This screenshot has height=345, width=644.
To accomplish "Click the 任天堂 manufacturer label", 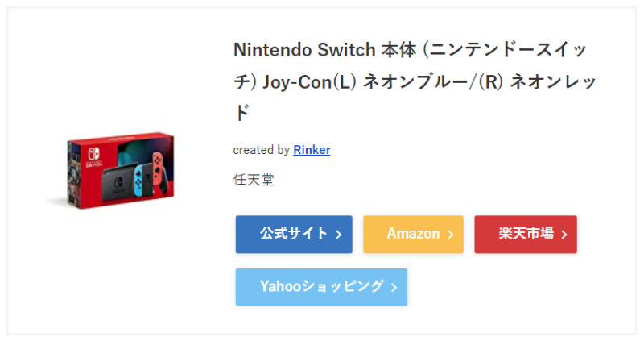I will [x=254, y=180].
